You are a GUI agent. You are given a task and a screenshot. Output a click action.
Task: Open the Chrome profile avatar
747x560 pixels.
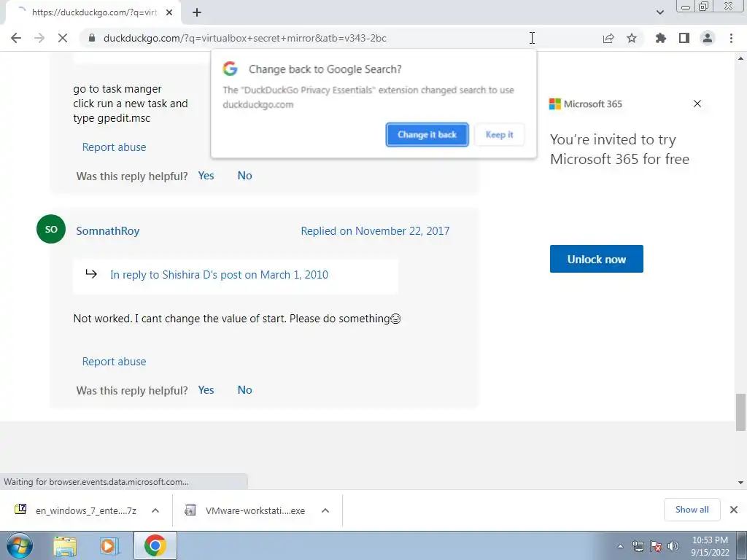click(708, 38)
